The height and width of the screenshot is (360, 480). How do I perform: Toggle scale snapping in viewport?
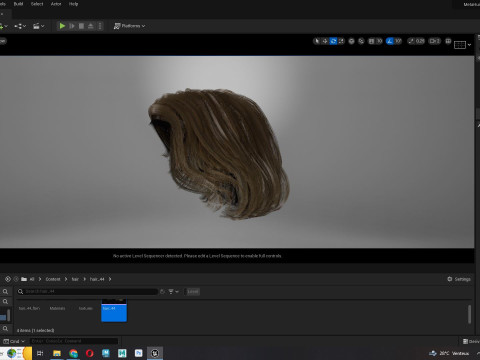[411, 41]
